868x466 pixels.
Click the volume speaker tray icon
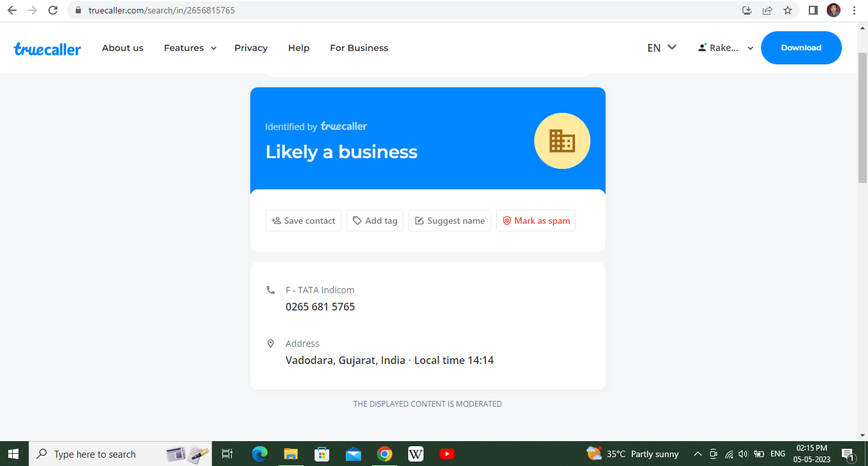click(x=743, y=454)
